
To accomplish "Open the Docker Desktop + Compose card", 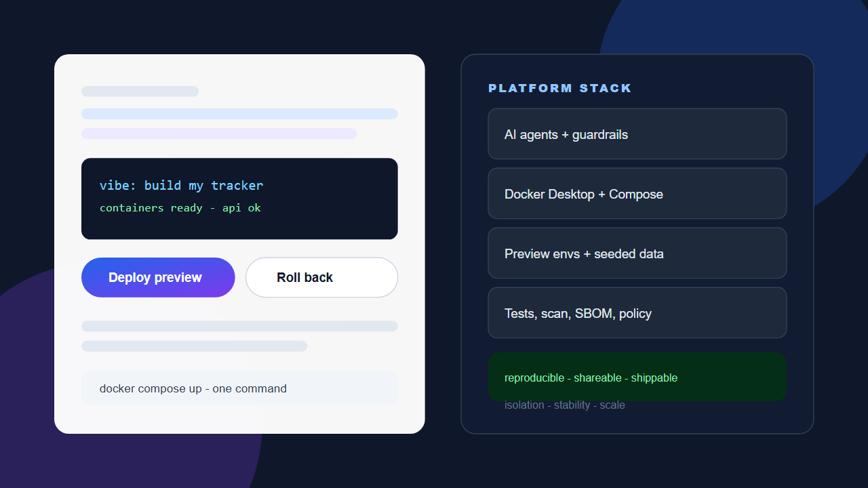I will [637, 194].
